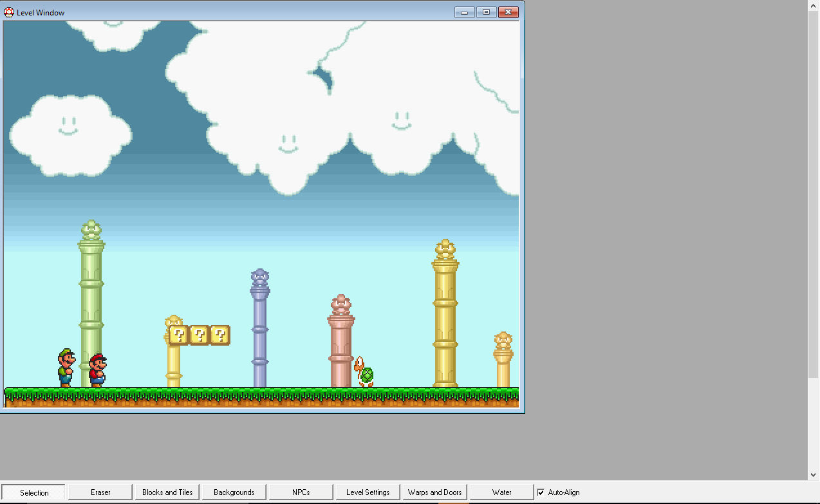Click the grass ground tile under Mario
Viewport: 820px width, 504px height.
click(x=97, y=397)
